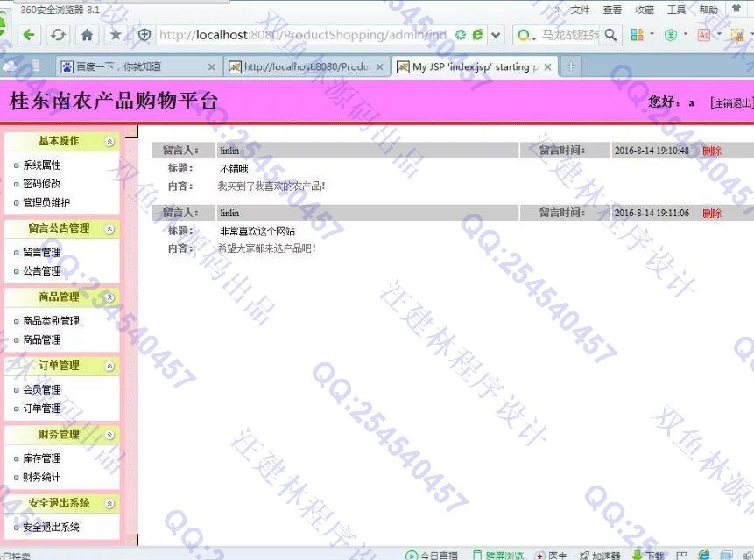The image size is (754, 560).
Task: Click in the address bar URL field
Action: point(303,35)
